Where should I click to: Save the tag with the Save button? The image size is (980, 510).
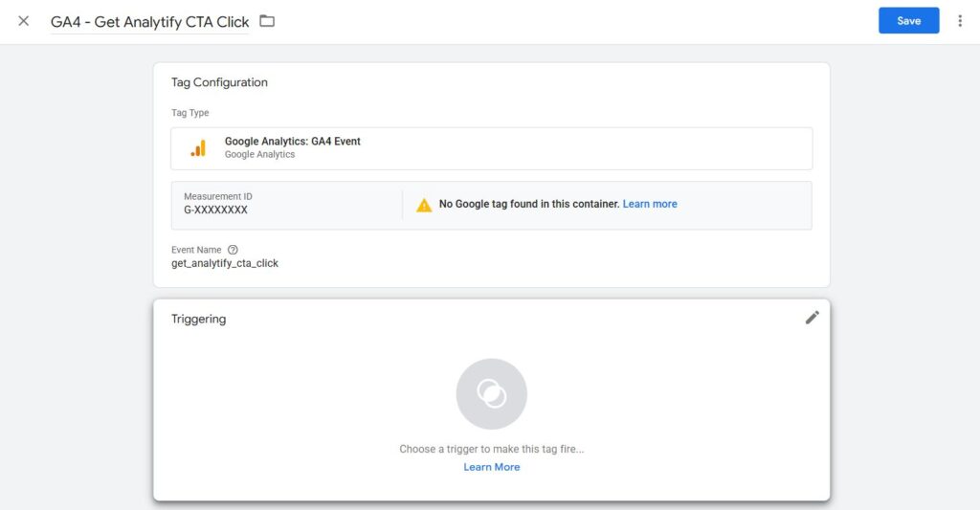click(908, 21)
